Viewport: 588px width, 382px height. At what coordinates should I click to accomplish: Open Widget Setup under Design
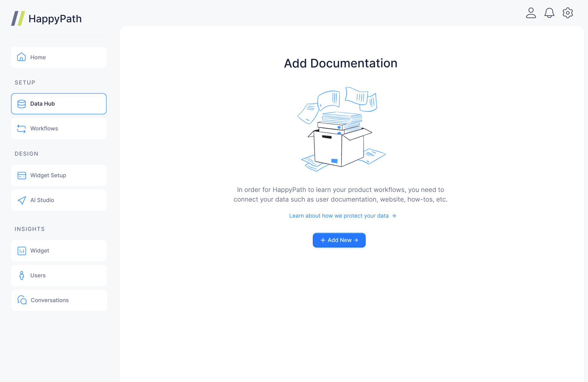pos(59,175)
